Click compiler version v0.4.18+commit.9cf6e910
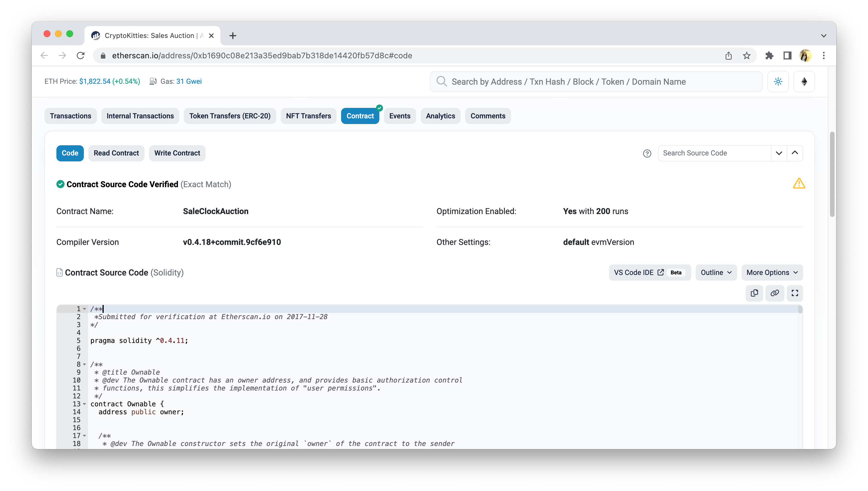The height and width of the screenshot is (491, 868). click(232, 242)
